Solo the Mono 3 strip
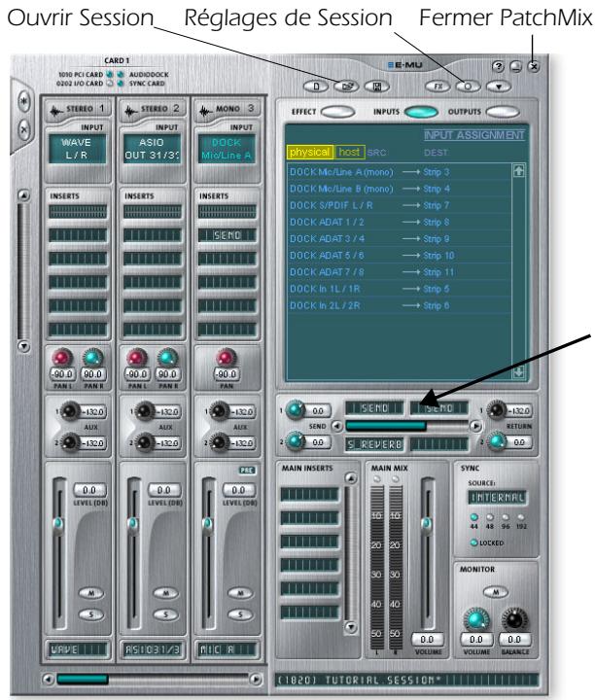Screen dimensions: 595x700 click(x=240, y=614)
